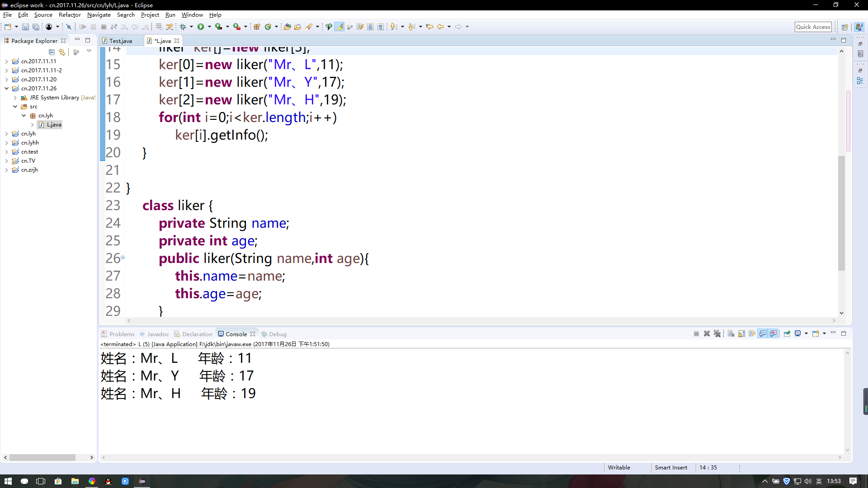This screenshot has height=488, width=868.
Task: Open the Action Center notification icon
Action: coord(853,481)
